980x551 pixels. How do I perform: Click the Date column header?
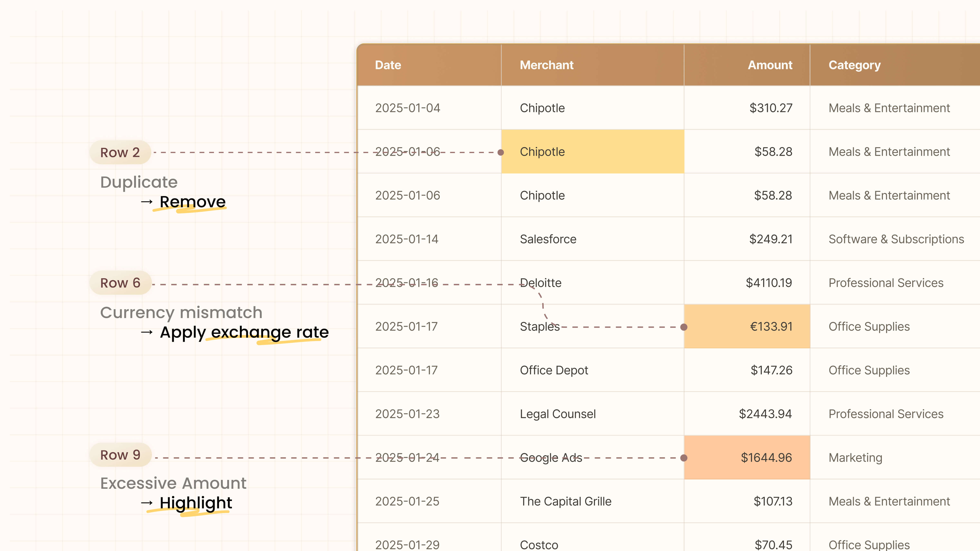tap(388, 65)
